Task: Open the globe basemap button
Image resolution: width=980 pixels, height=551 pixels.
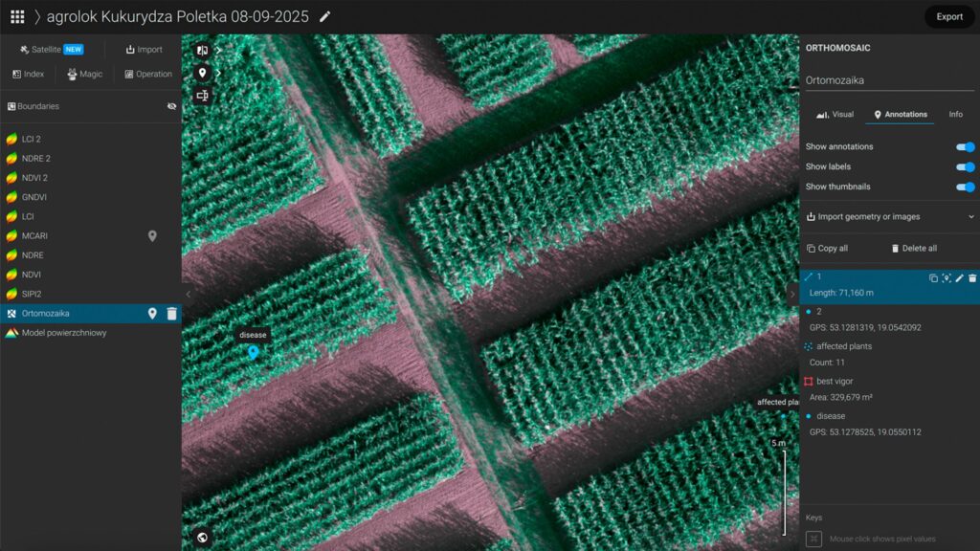Action: [x=202, y=538]
